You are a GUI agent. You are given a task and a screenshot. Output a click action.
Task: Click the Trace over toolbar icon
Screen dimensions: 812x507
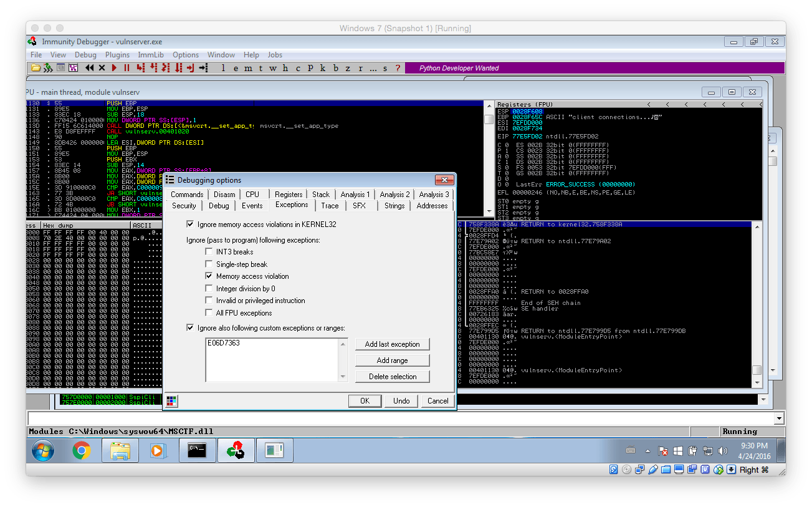tap(178, 68)
